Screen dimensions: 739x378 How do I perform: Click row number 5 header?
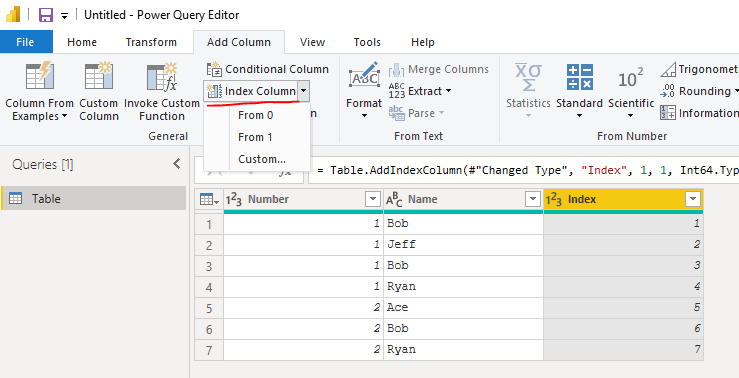pos(209,307)
